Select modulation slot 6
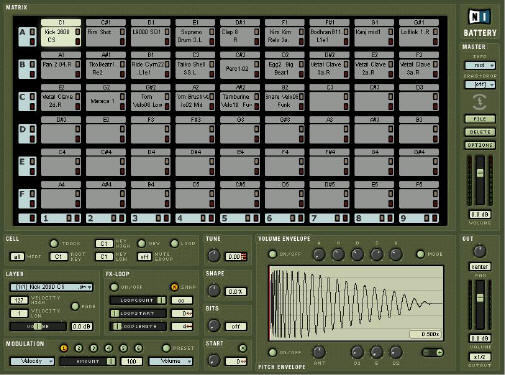This screenshot has height=375, width=505. pos(139,348)
